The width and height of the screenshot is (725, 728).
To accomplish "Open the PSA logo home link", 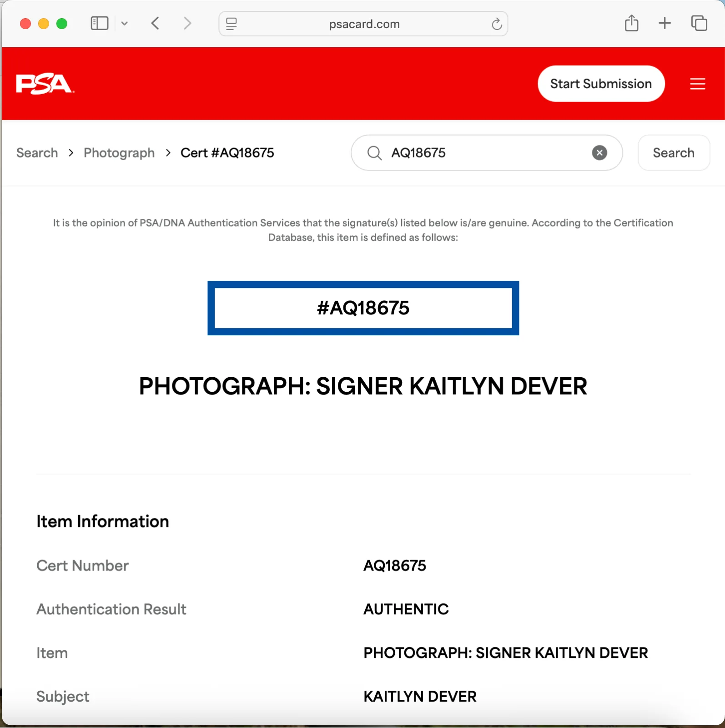I will point(45,84).
